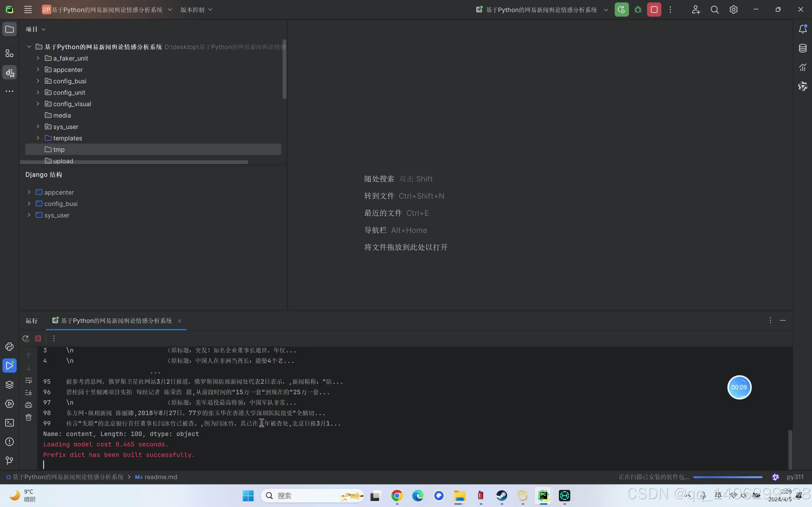Screen dimensions: 812x507
Task: Toggle soft-wrap in run console
Action: [29, 381]
